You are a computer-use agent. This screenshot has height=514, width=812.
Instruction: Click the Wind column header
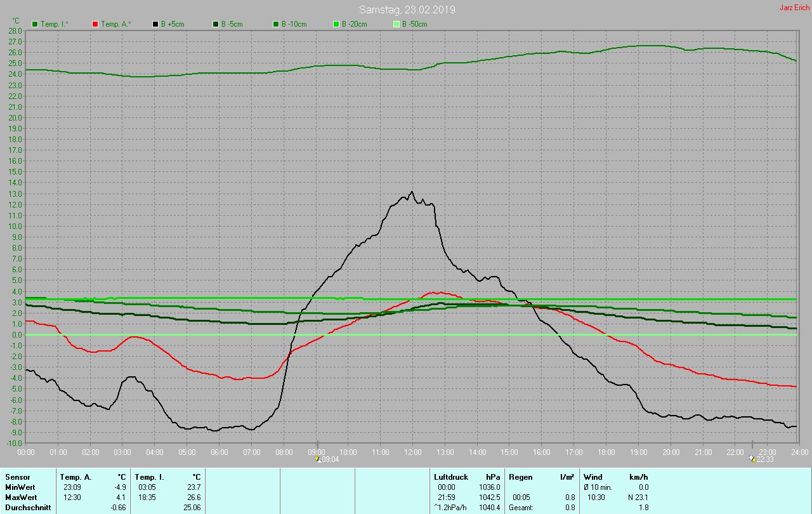click(x=593, y=477)
